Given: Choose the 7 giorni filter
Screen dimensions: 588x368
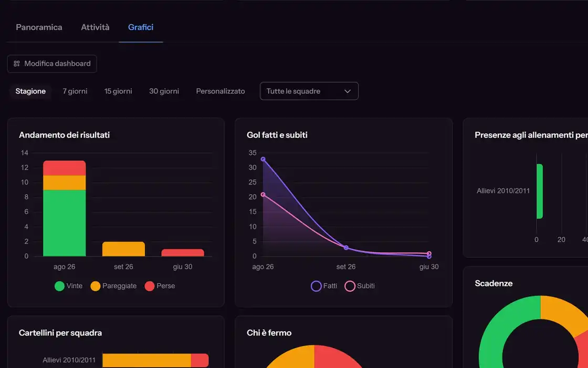Looking at the screenshot, I should pyautogui.click(x=75, y=91).
